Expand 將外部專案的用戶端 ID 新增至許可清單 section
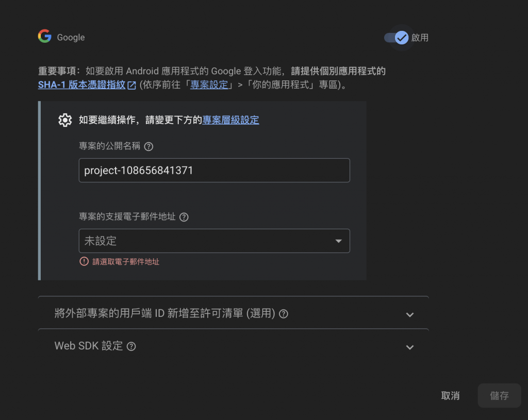Viewport: 528px width, 420px height. click(x=234, y=314)
